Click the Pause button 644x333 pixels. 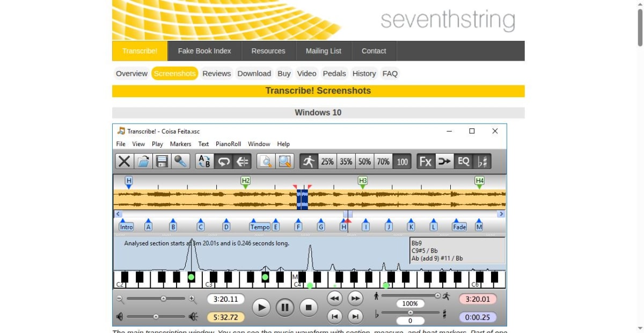(x=285, y=308)
